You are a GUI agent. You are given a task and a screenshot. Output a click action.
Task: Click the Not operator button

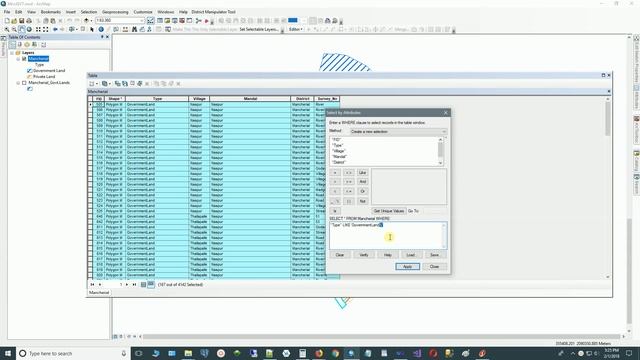coord(362,201)
